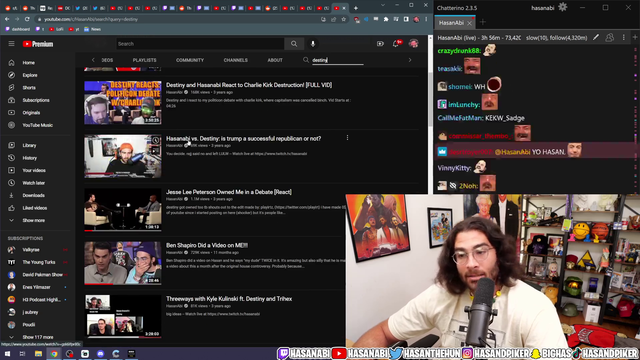Open Discord from taskbar
The image size is (640, 360).
pos(100,353)
